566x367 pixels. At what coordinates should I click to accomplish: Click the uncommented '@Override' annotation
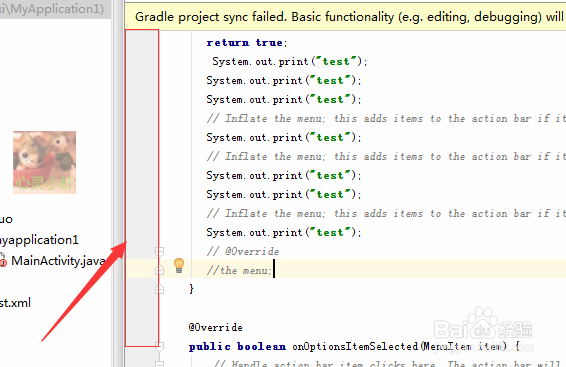(x=215, y=327)
